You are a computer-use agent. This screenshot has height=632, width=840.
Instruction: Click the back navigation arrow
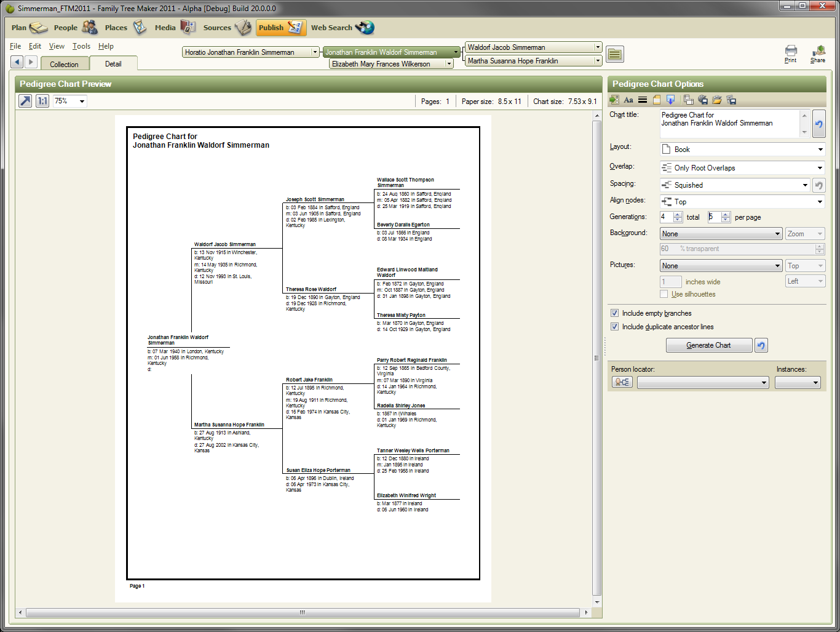17,62
